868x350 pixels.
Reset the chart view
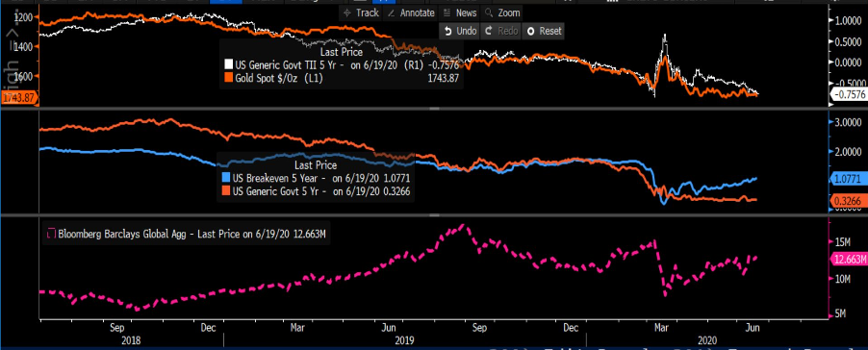[x=544, y=31]
